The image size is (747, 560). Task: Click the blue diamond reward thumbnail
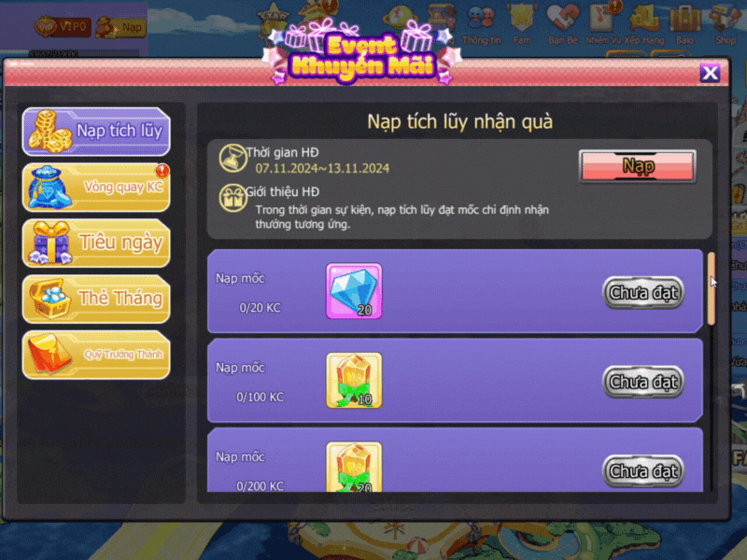pos(354,290)
